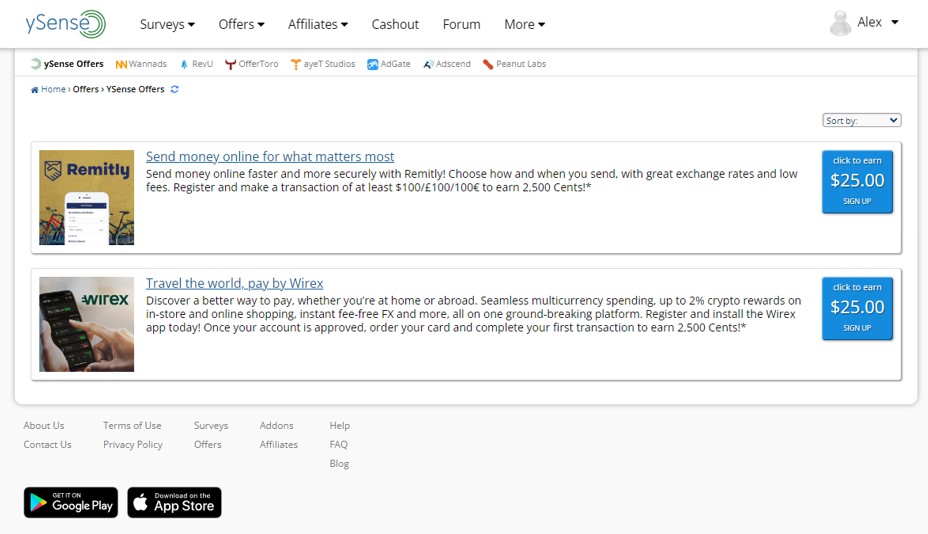Open the Privacy Policy link
This screenshot has width=928, height=534.
click(133, 445)
